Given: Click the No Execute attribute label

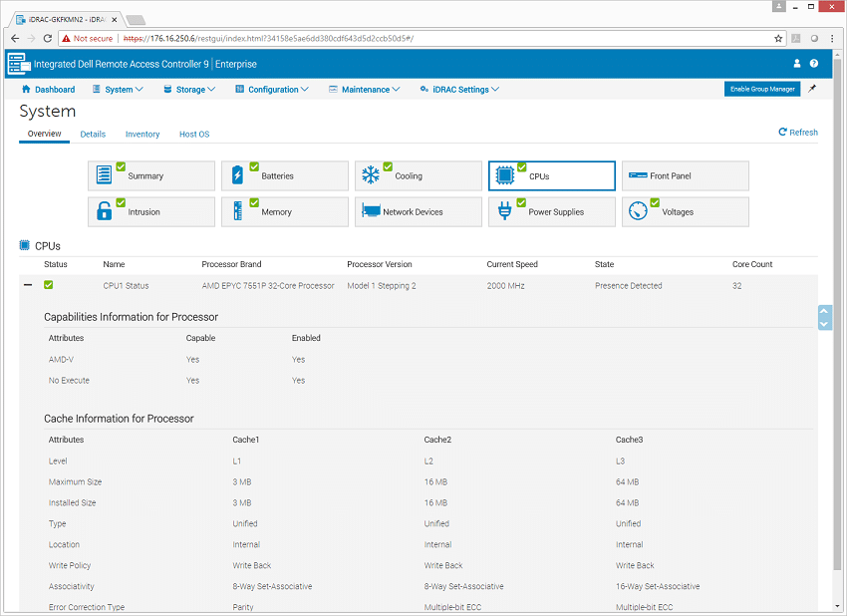Looking at the screenshot, I should click(69, 381).
